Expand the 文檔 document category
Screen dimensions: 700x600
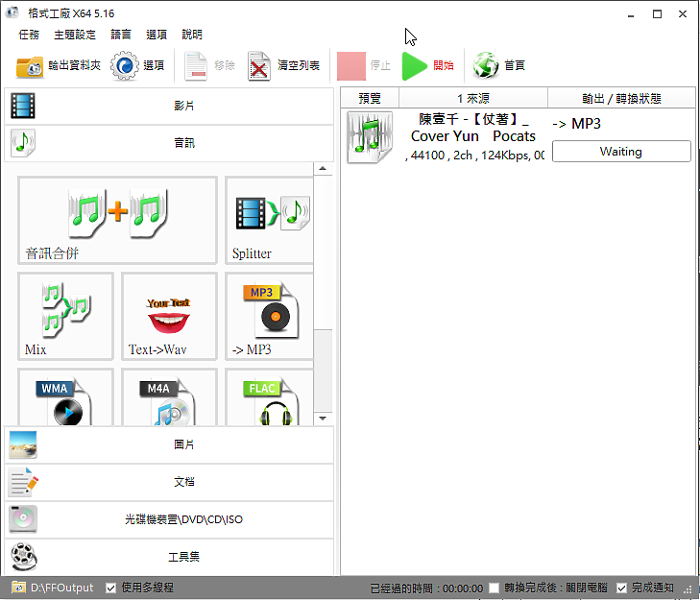(169, 482)
